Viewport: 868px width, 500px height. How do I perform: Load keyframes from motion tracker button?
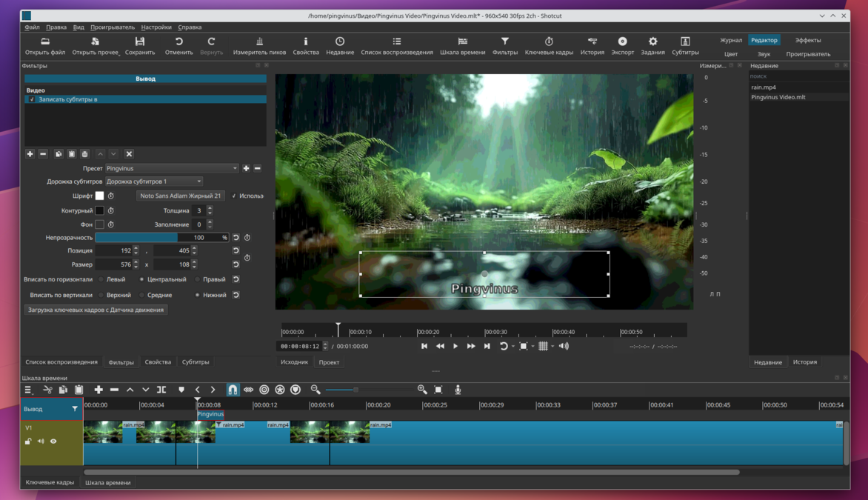(x=96, y=310)
